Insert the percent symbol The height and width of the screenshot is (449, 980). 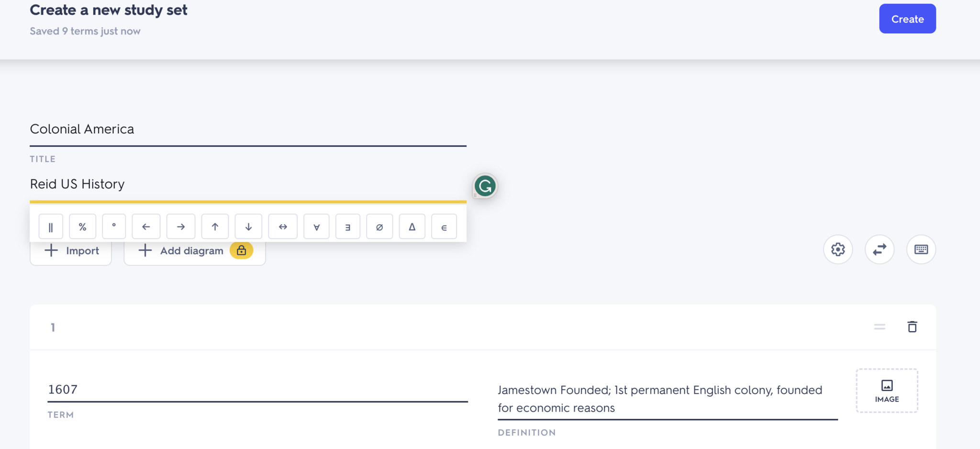click(82, 226)
